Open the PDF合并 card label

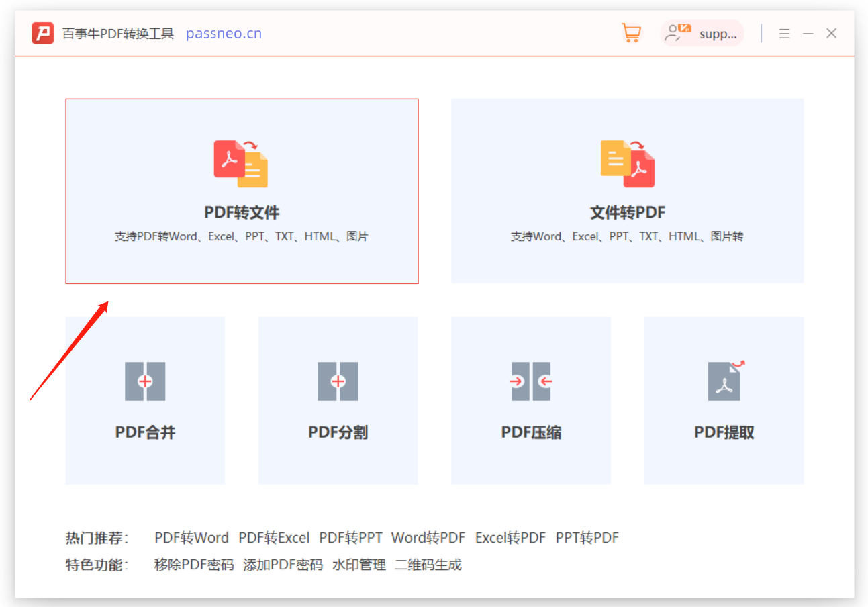[x=145, y=432]
